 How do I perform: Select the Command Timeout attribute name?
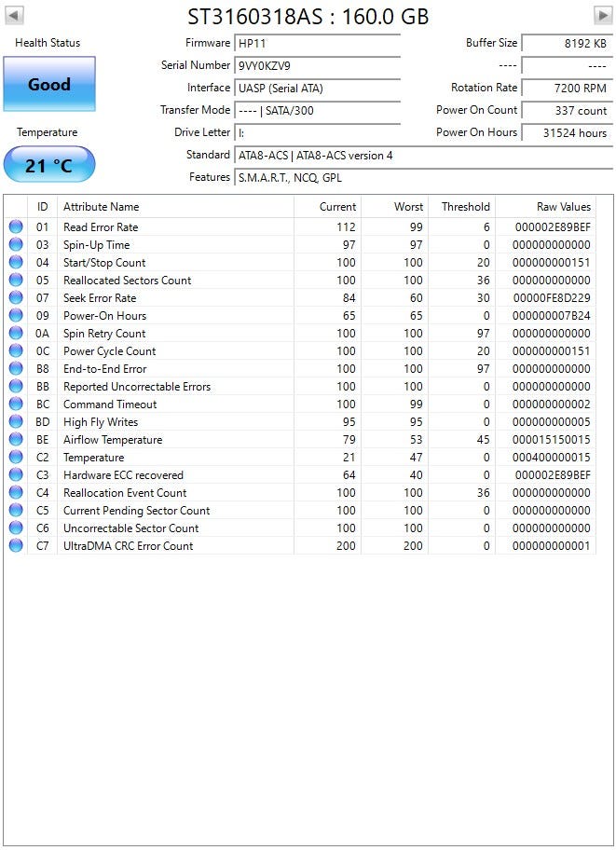110,404
